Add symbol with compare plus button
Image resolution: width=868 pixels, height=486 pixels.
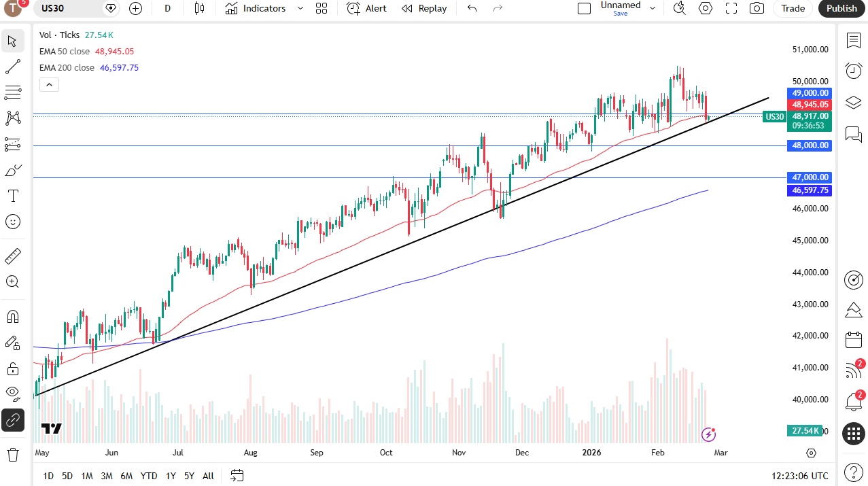[x=135, y=8]
